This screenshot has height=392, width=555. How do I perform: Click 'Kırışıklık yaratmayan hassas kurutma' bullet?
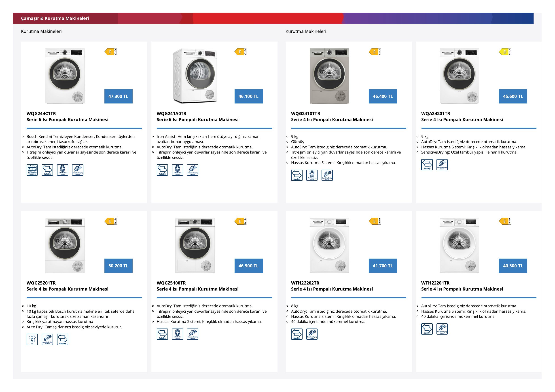(60, 322)
